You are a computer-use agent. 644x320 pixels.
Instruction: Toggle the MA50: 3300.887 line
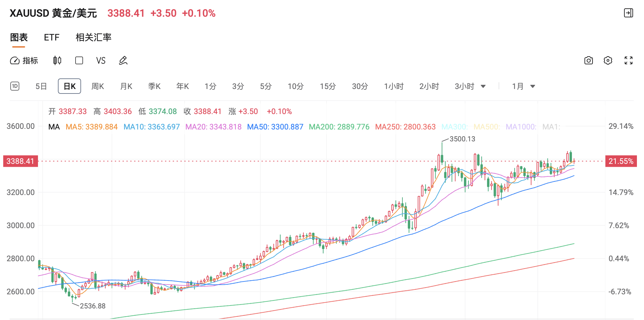(x=275, y=127)
